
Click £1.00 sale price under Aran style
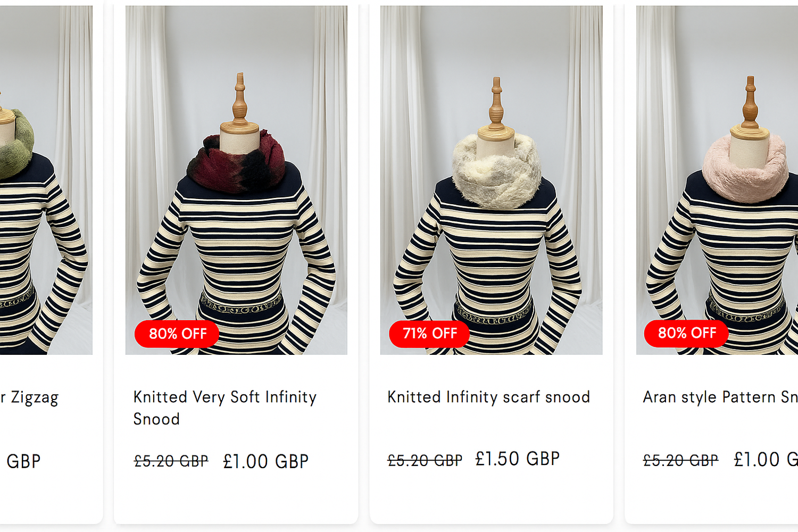tap(766, 460)
